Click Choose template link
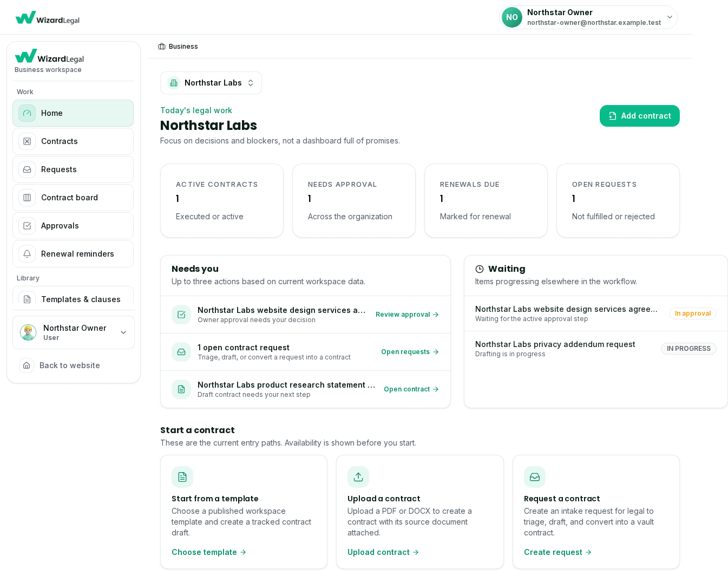This screenshot has height=582, width=728. coord(209,552)
